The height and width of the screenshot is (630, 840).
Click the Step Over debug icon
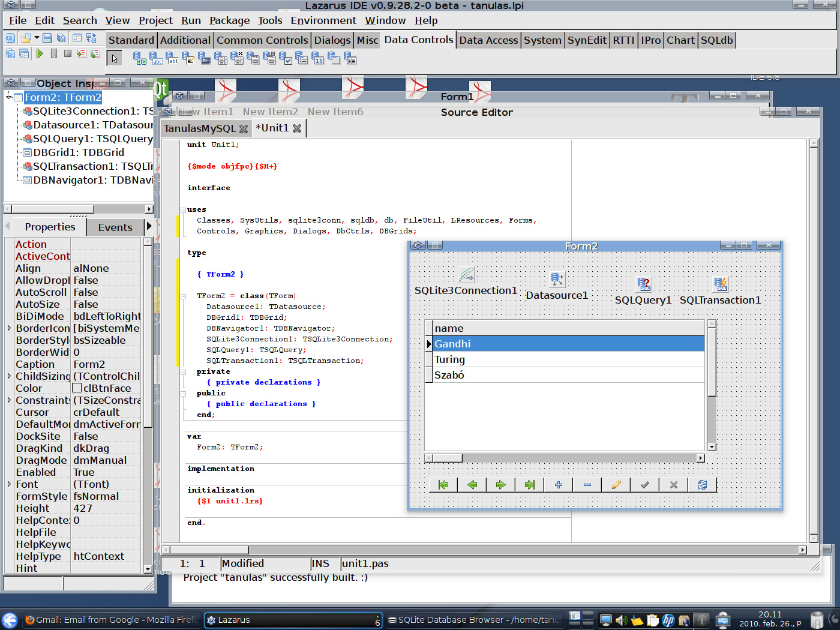coord(95,53)
